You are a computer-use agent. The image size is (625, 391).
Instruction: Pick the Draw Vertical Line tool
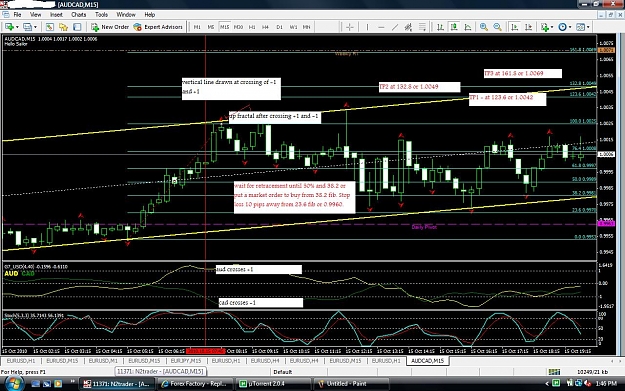click(367, 27)
